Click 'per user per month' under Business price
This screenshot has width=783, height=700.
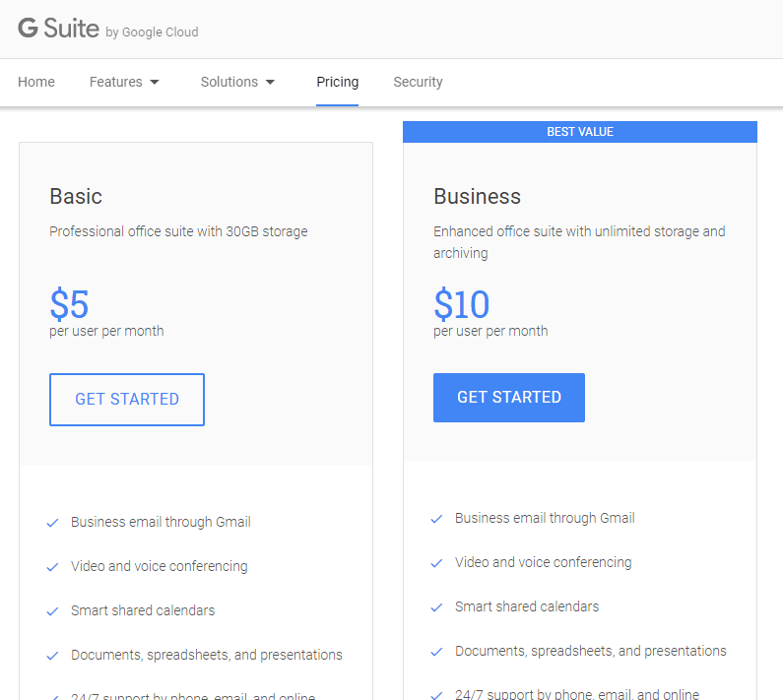pos(490,331)
